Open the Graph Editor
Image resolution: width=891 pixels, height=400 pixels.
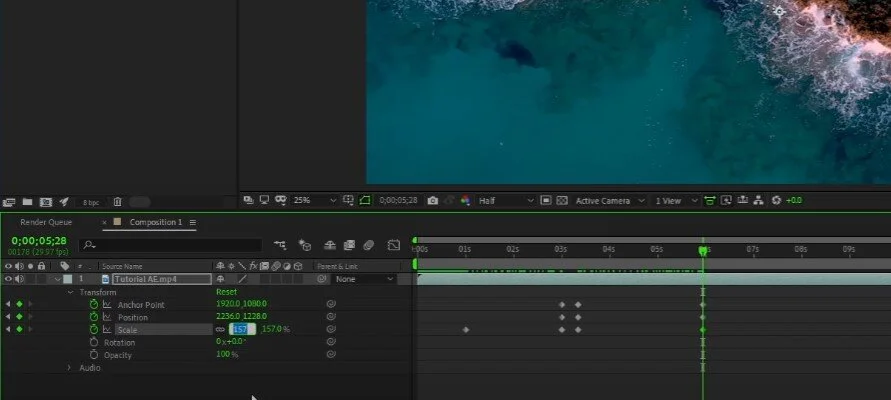click(394, 245)
